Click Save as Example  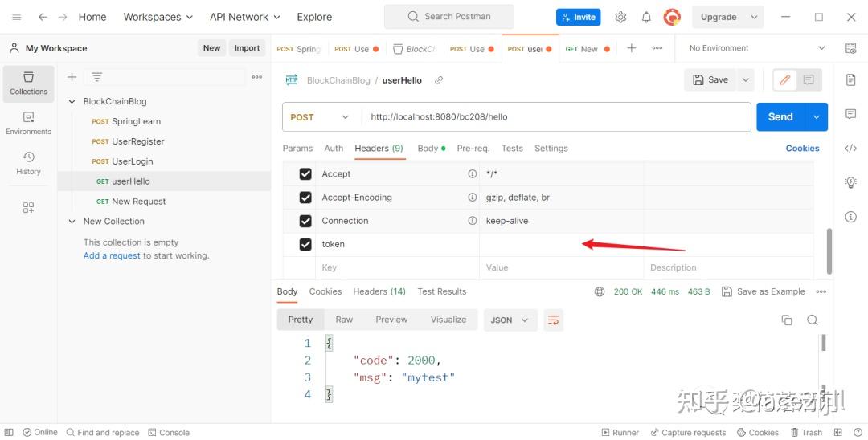point(764,291)
